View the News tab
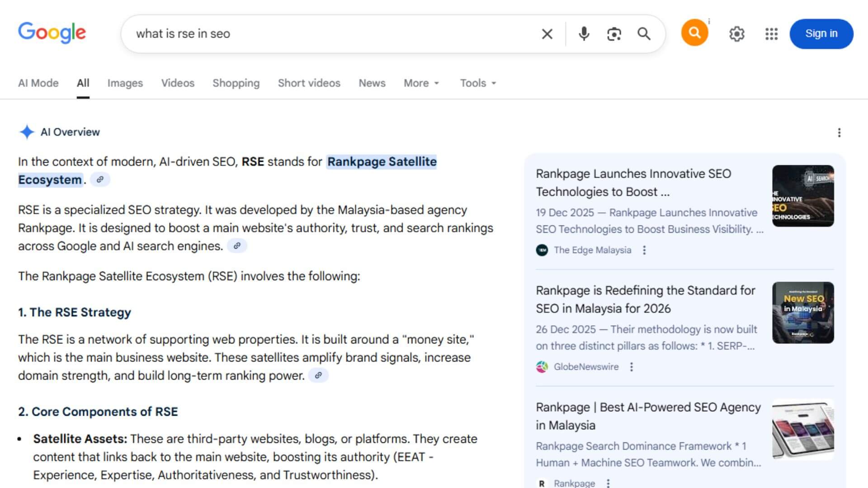 pyautogui.click(x=372, y=83)
